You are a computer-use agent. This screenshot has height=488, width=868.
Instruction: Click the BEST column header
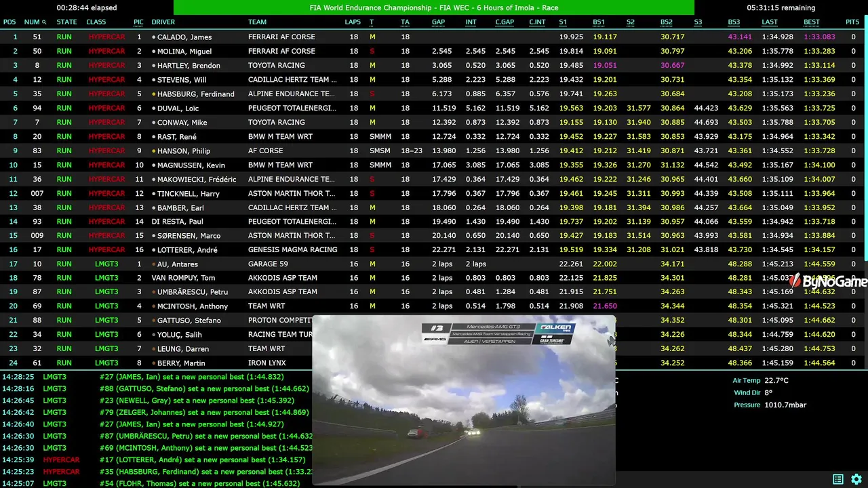point(812,22)
